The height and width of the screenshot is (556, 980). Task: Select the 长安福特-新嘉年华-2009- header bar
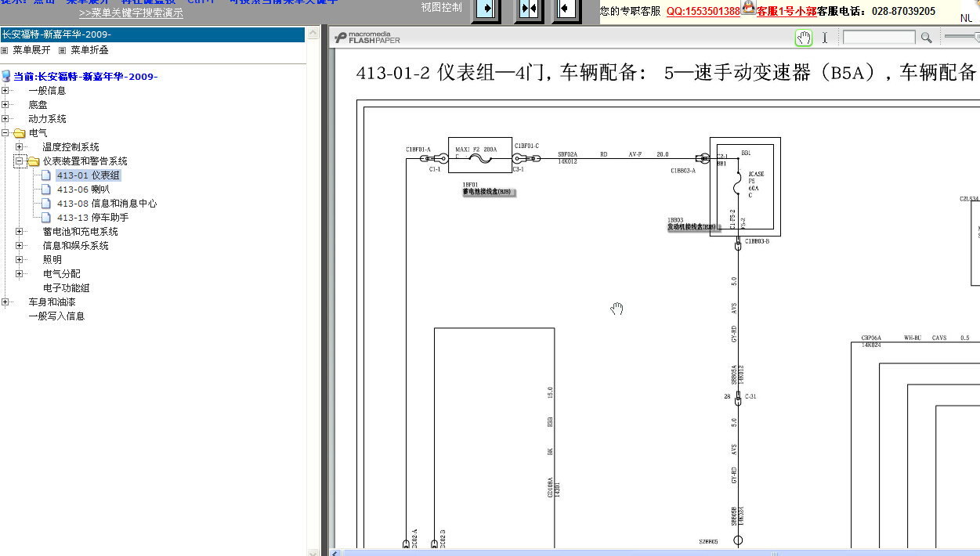(x=152, y=34)
